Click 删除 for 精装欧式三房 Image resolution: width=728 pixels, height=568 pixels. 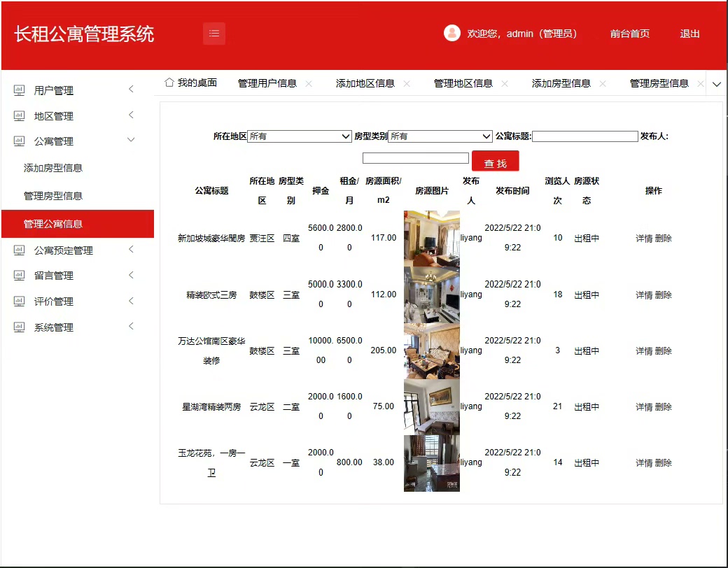pyautogui.click(x=664, y=294)
